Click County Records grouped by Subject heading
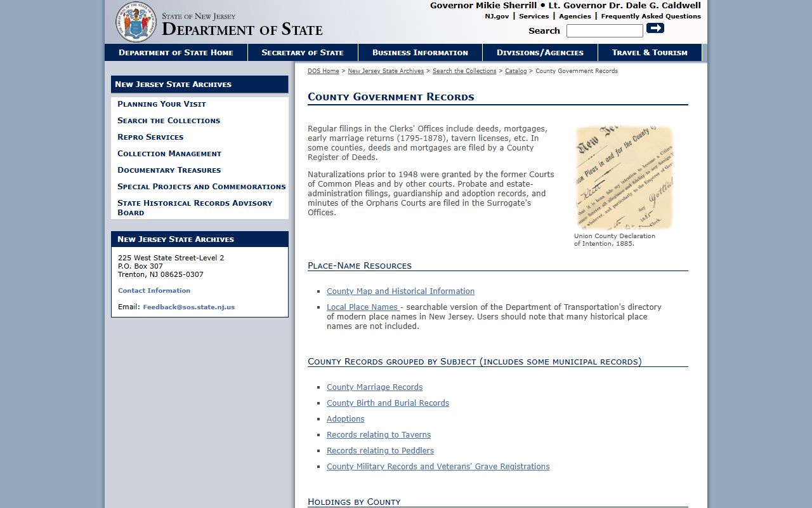The height and width of the screenshot is (508, 812). point(475,361)
